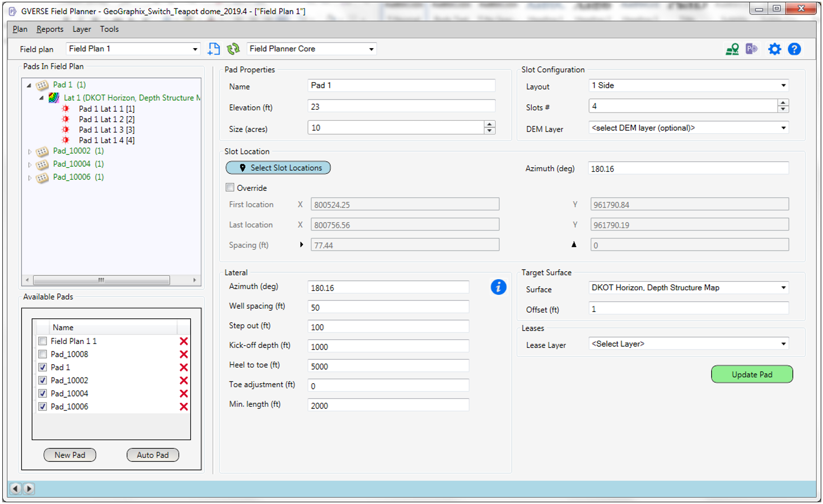Click the purple P planner icon
The width and height of the screenshot is (823, 504).
[x=752, y=49]
